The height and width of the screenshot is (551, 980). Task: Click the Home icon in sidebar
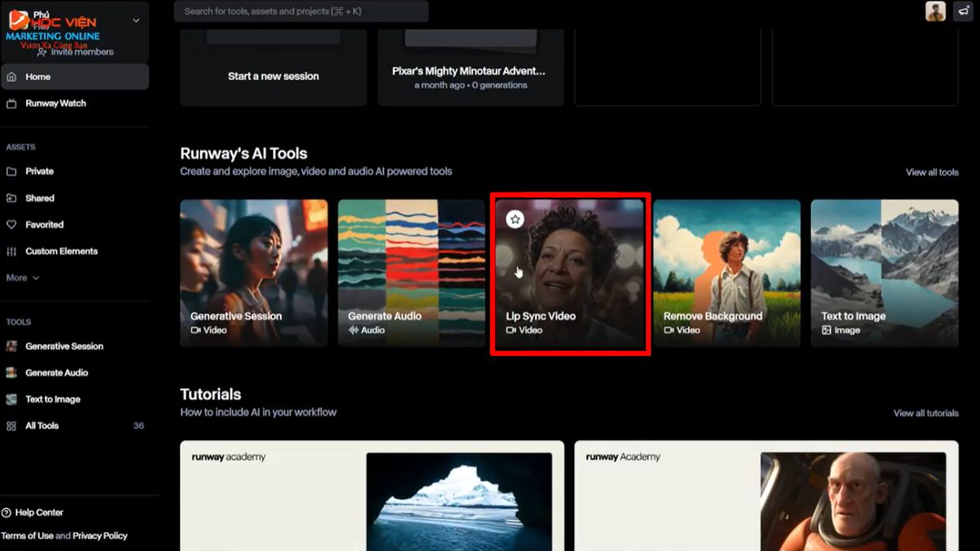pos(11,77)
